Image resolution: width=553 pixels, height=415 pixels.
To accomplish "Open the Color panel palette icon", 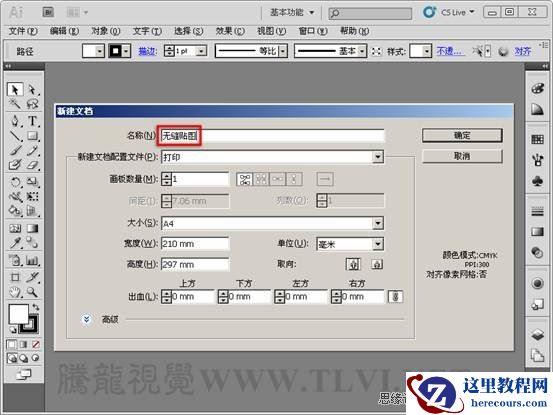I will point(537,88).
